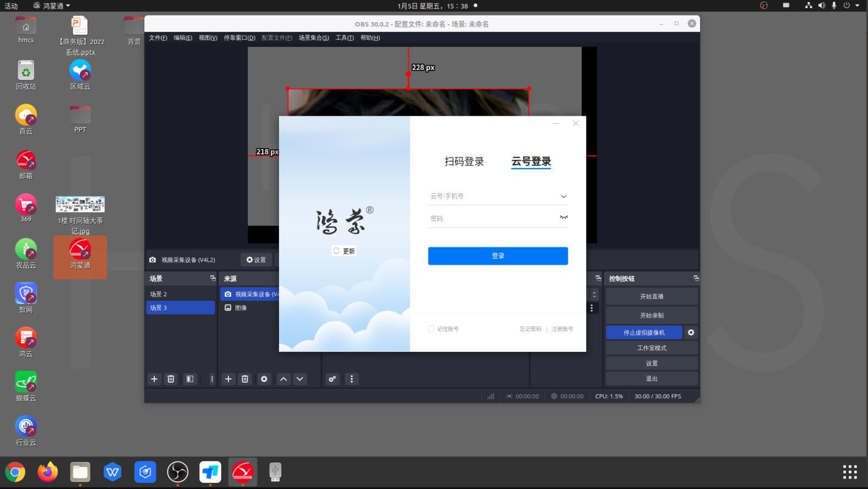This screenshot has height=489, width=868.
Task: Click the update refresh icon under logo
Action: (336, 251)
